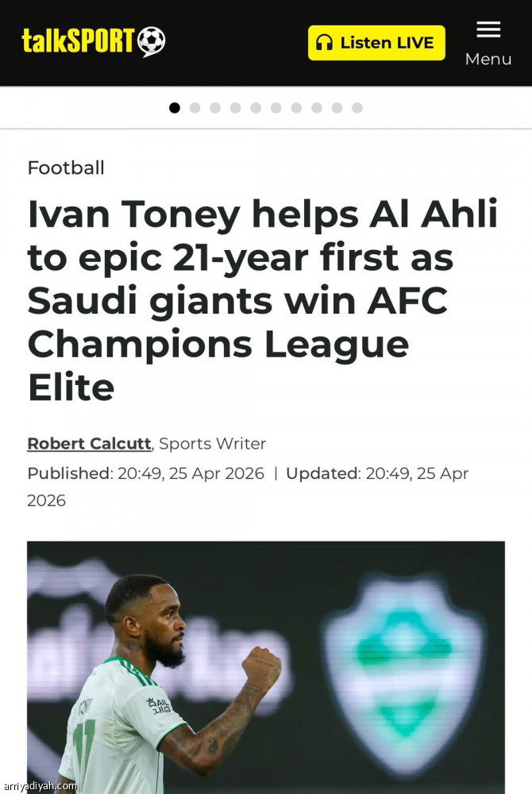
Task: Switch to the second carousel dot
Action: point(195,108)
